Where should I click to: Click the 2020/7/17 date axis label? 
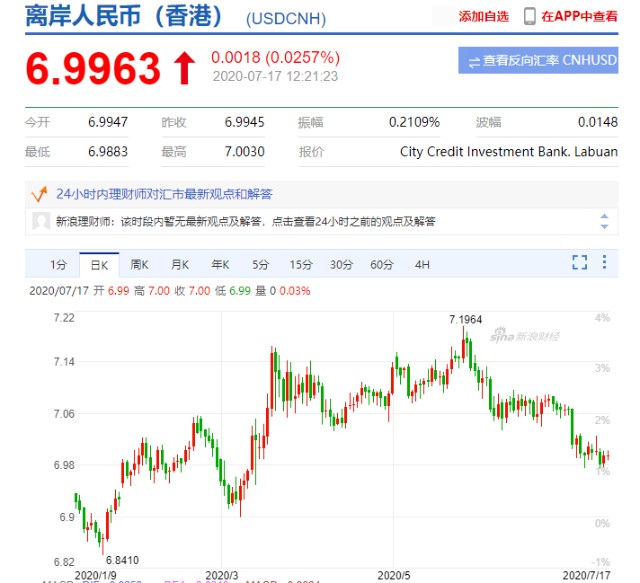tap(587, 576)
